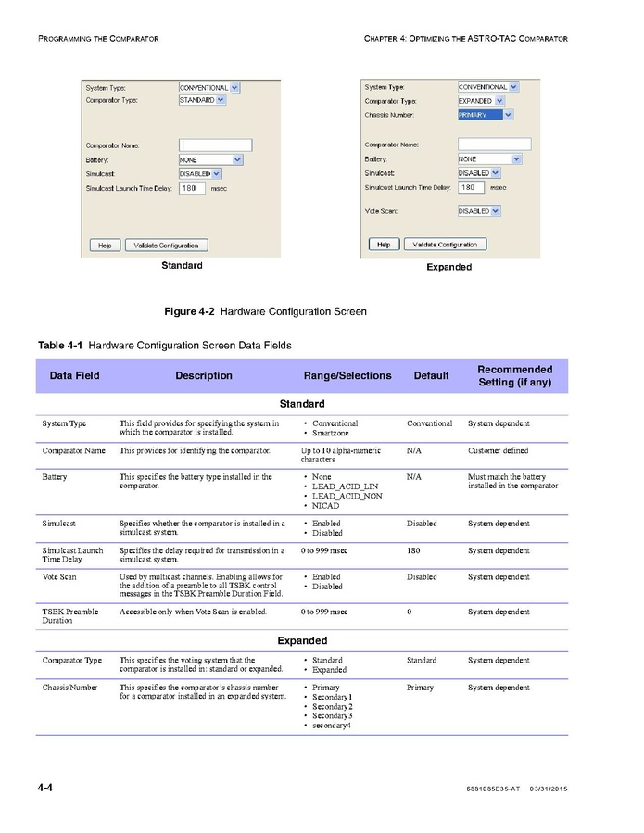Screen dimensions: 644x833
Task: Expand Battery dropdown in Standard panel
Action: click(x=237, y=159)
